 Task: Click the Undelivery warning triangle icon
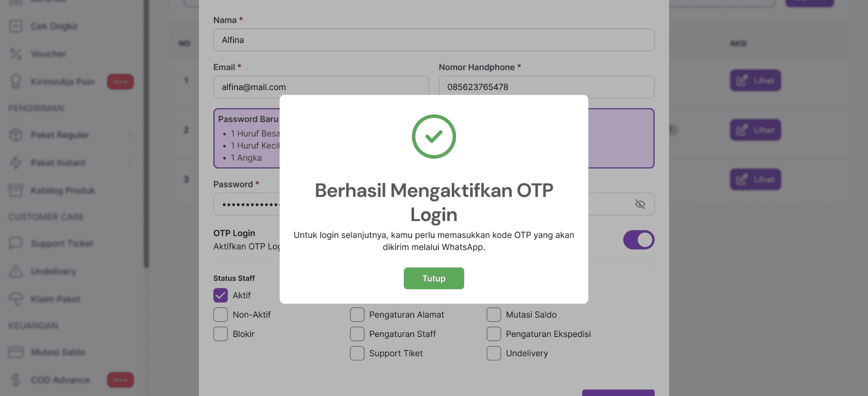click(x=16, y=271)
